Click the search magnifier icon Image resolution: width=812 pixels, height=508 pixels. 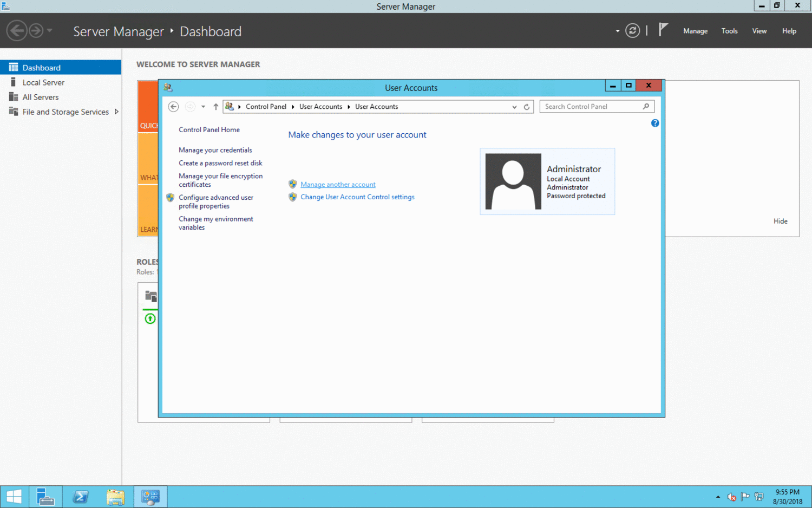(646, 106)
